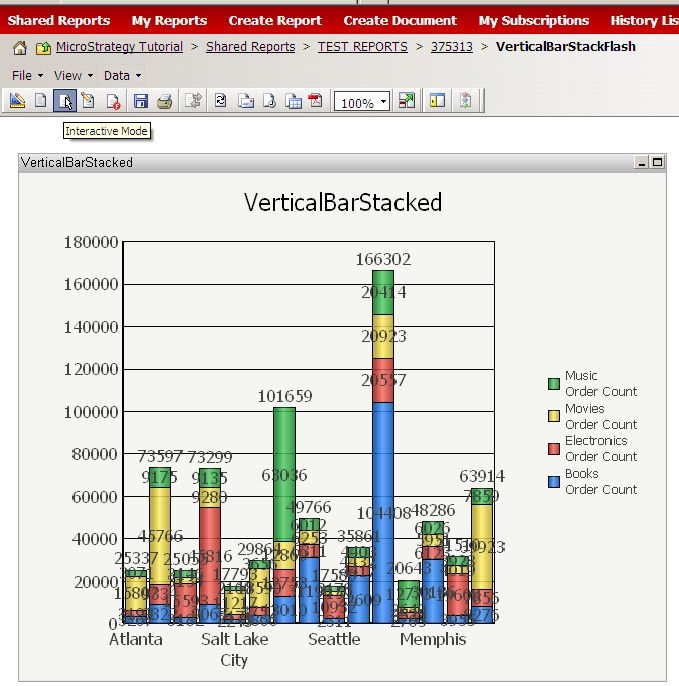Click the Electronics Order Count legend label

click(x=601, y=448)
